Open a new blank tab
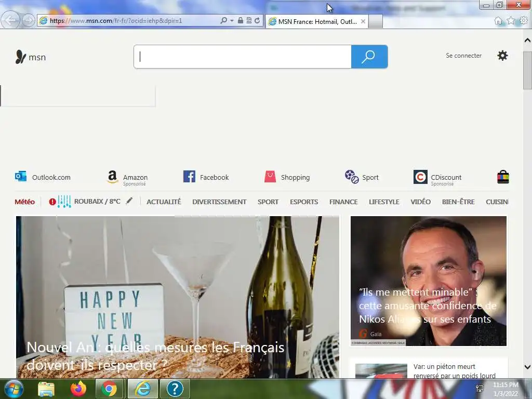532x399 pixels. (375, 21)
